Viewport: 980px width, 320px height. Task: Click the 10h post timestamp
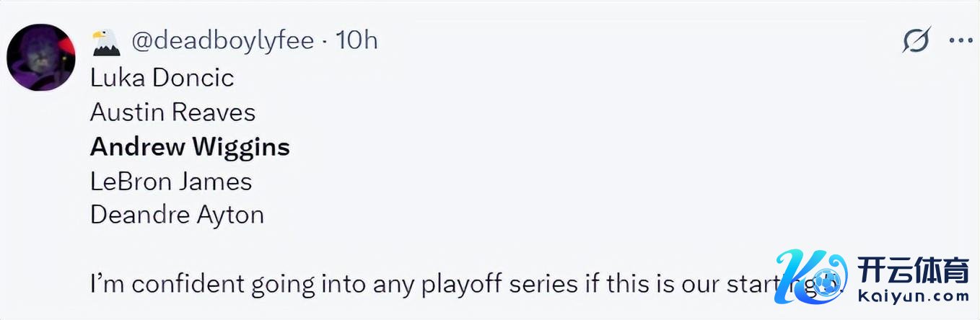click(356, 41)
